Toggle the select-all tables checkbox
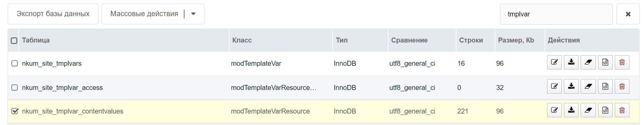 click(x=14, y=41)
